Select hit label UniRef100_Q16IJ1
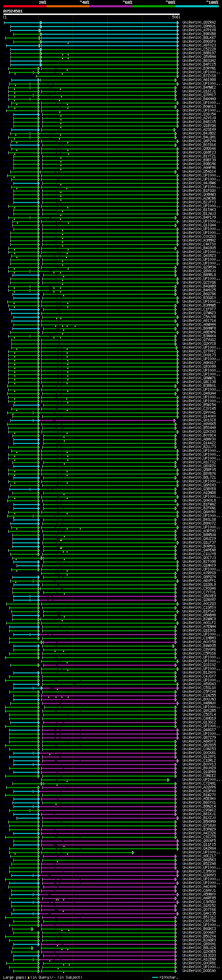Screen dimensions: 222x980 pos(199,91)
